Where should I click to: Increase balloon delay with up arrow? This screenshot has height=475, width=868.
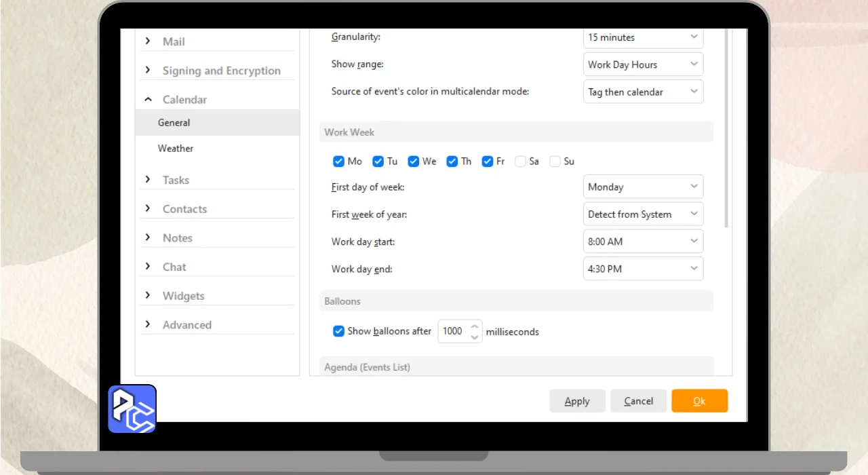tap(475, 326)
